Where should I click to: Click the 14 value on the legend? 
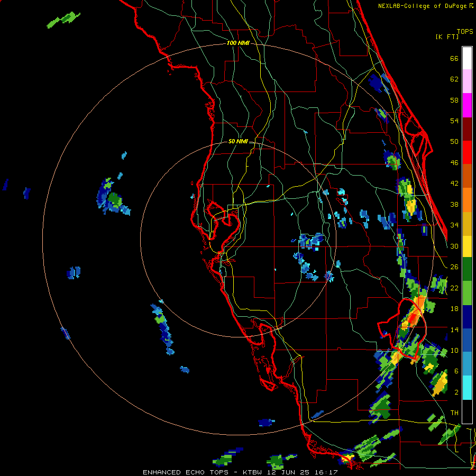tap(454, 329)
